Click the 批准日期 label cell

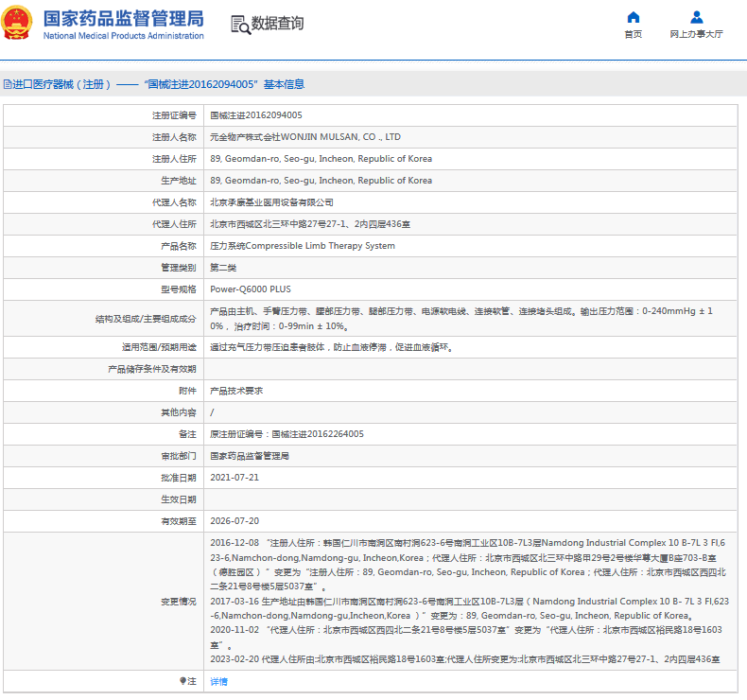click(103, 478)
